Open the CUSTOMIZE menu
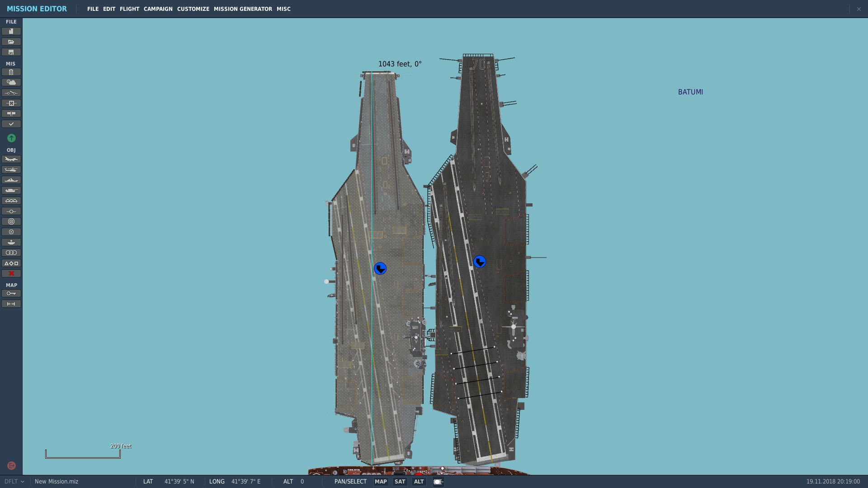 [193, 9]
